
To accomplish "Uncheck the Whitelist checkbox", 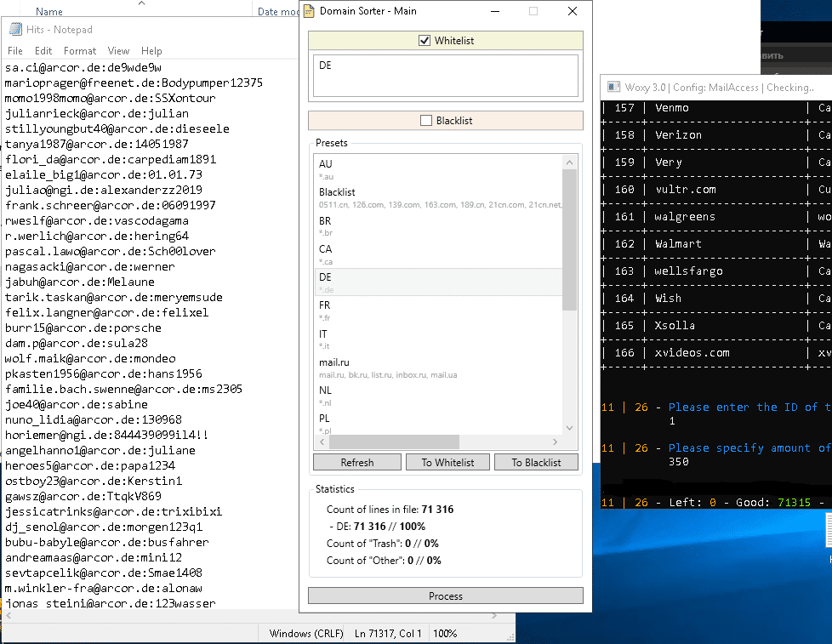I will click(x=425, y=41).
